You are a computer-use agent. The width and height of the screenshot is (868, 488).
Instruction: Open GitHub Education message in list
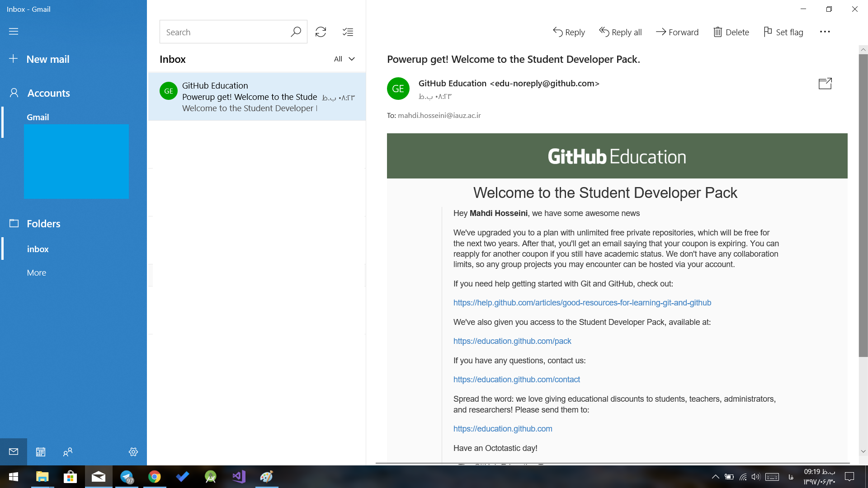click(257, 97)
